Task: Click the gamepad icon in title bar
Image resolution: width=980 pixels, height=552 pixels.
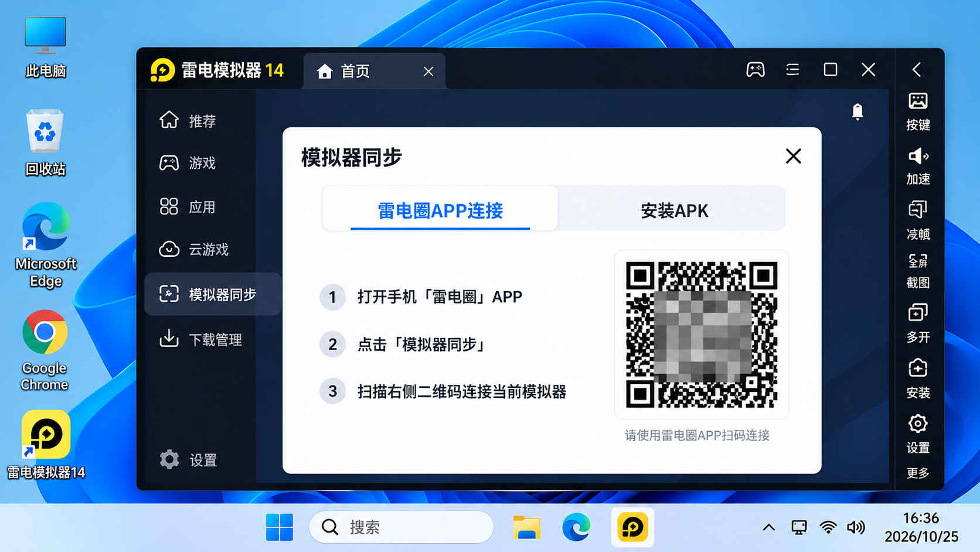Action: point(755,70)
